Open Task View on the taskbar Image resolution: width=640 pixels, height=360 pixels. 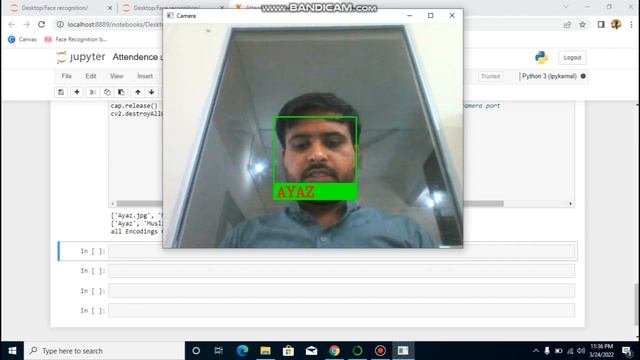219,351
